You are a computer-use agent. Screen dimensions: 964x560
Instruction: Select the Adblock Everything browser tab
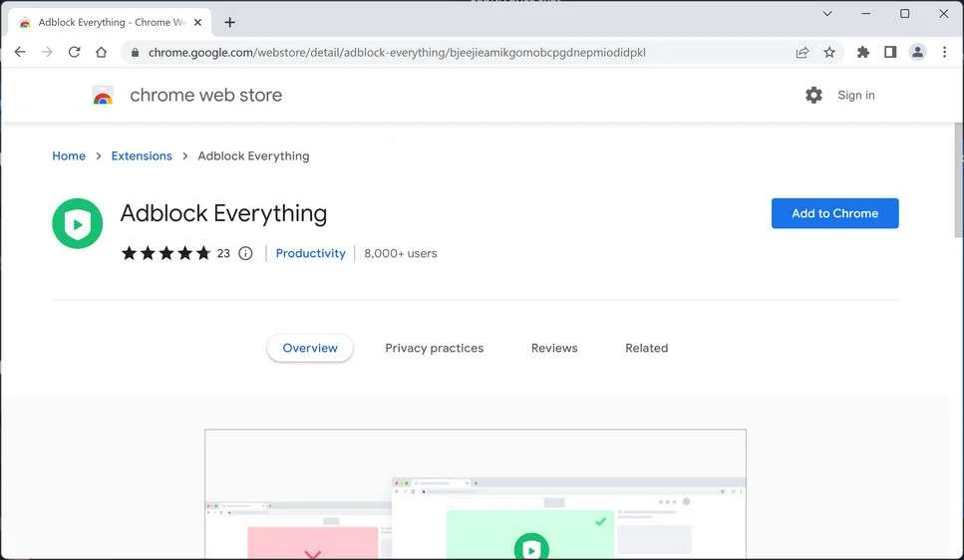[x=110, y=22]
